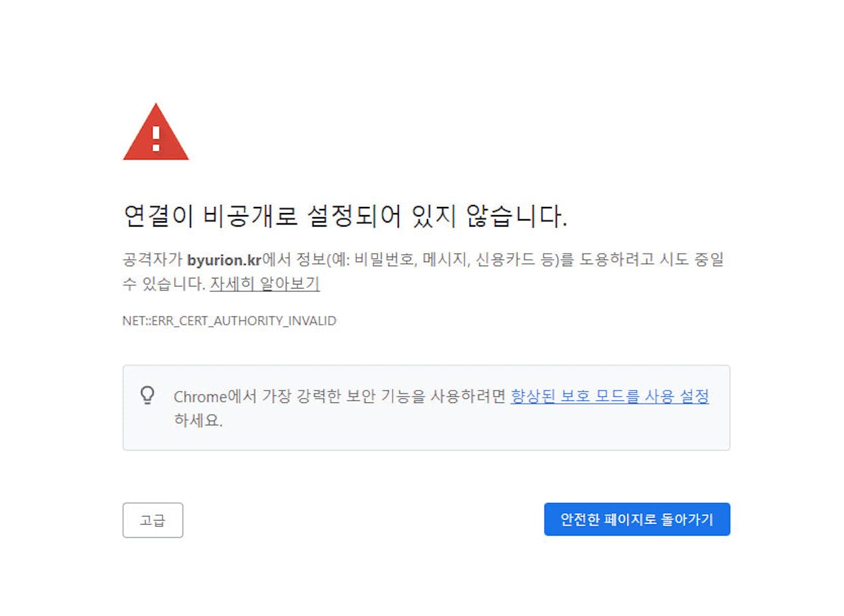Screen dimensions: 844x616
Task: Click the 하세요. text in tip box
Action: tap(198, 421)
